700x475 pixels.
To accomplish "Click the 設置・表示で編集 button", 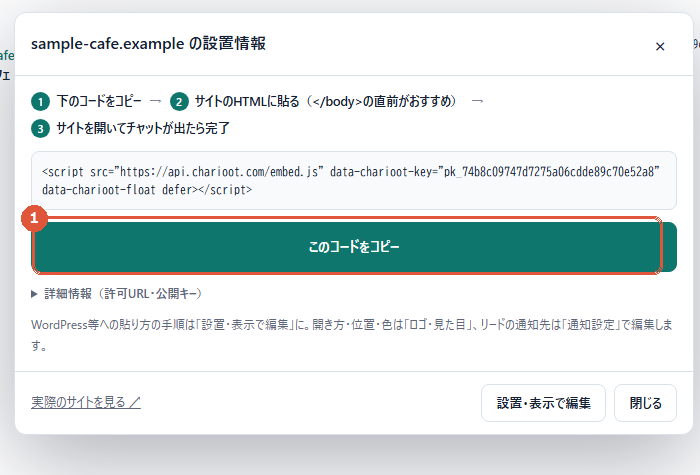I will coord(543,403).
